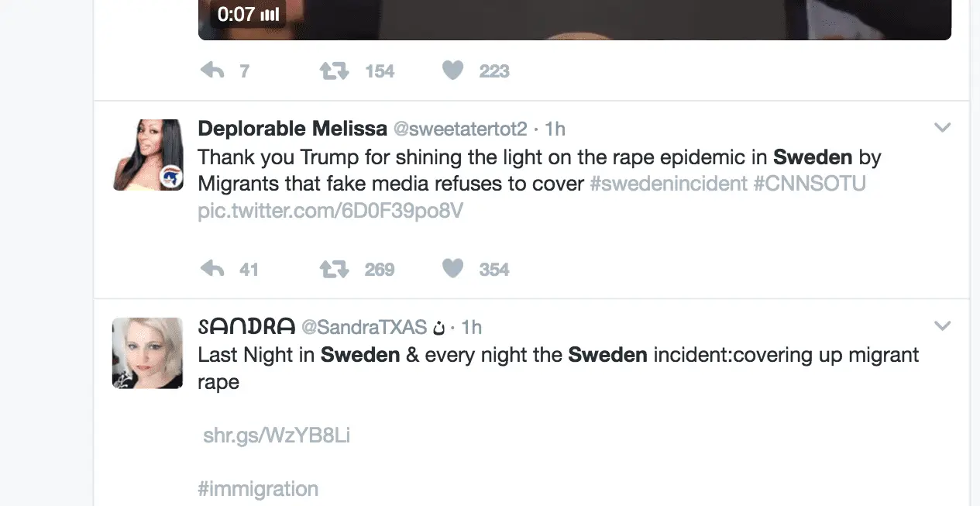Open the pic.twitter.com/6D0F39po8V link

click(330, 211)
